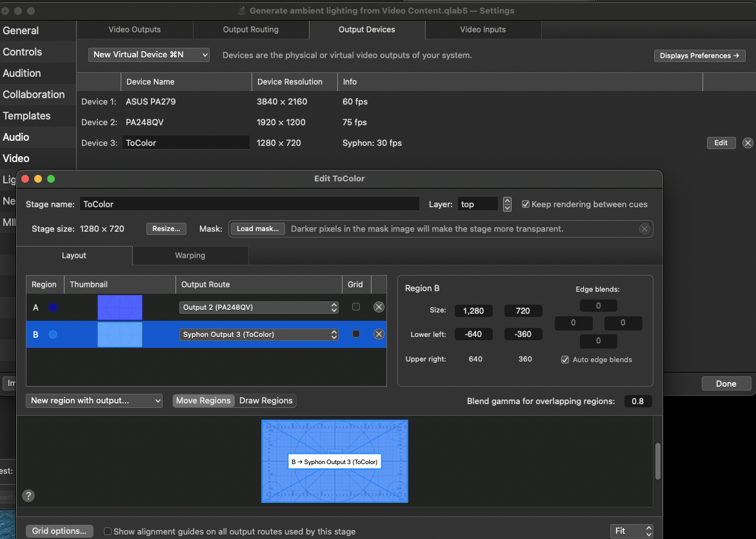
Task: Click Region A's blue color dot
Action: click(x=52, y=307)
